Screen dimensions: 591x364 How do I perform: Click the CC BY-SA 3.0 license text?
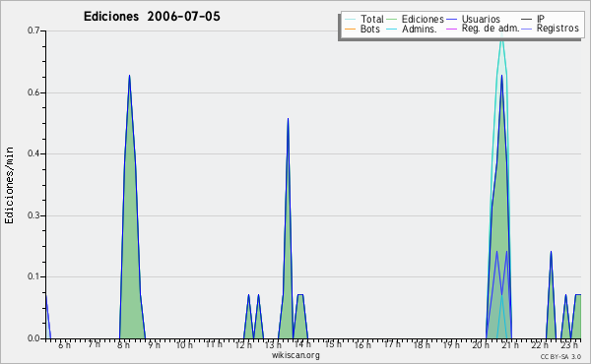(560, 356)
